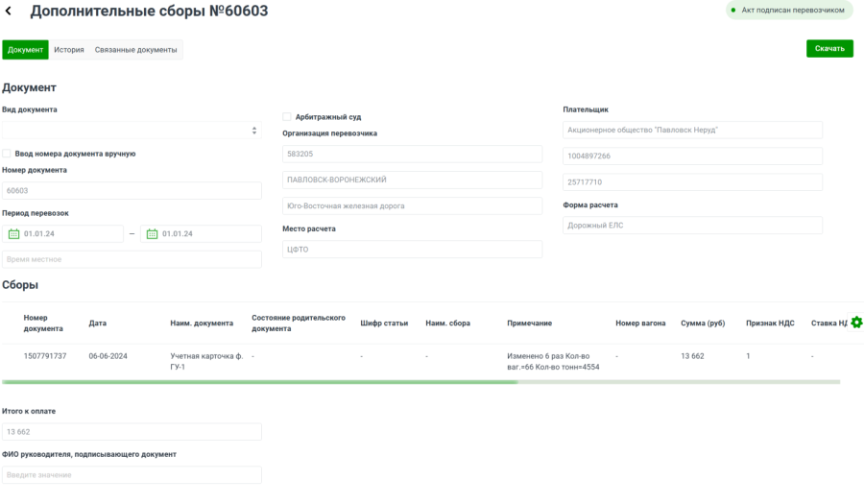This screenshot has height=504, width=864.
Task: Click the back arrow icon
Action: coord(9,12)
